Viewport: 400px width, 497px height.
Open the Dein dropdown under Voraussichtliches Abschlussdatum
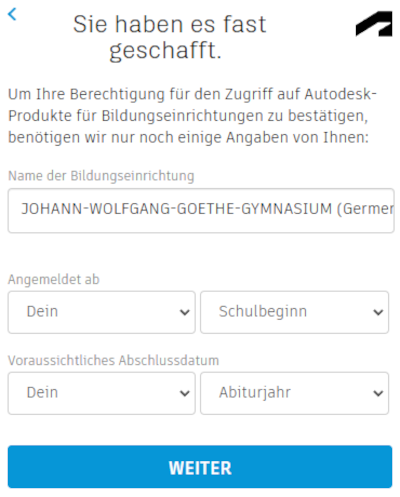101,393
